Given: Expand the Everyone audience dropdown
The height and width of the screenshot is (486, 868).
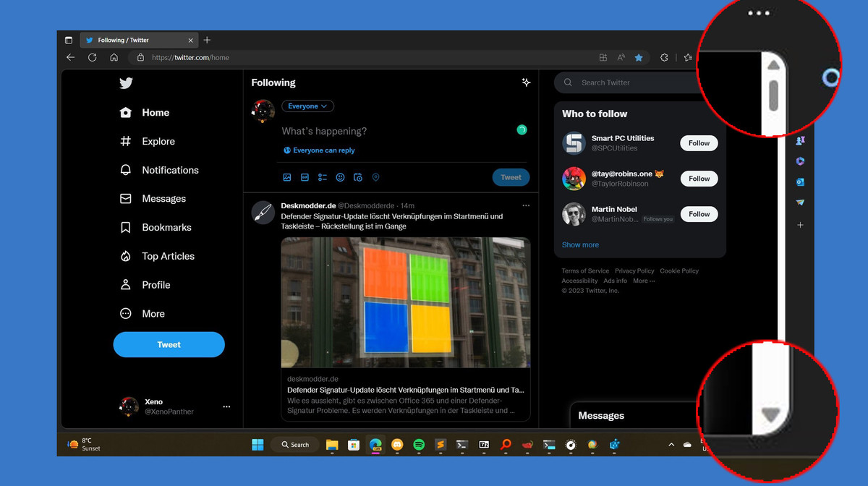Looking at the screenshot, I should pos(307,106).
